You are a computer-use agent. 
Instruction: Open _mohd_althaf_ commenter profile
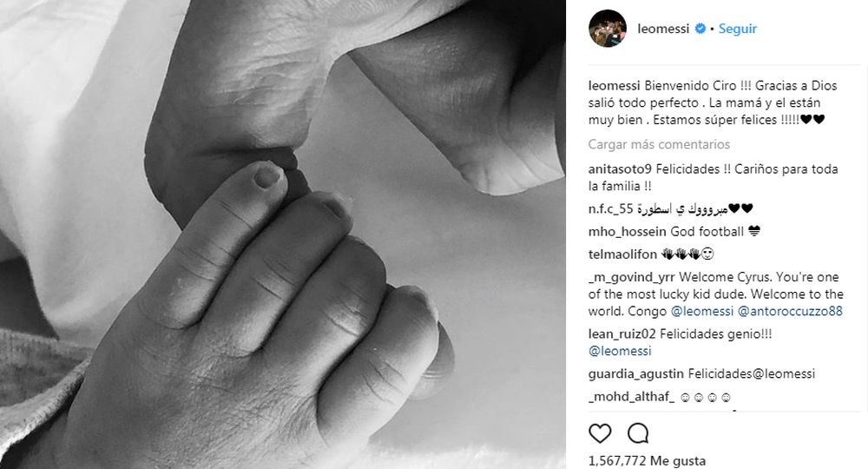tap(632, 397)
